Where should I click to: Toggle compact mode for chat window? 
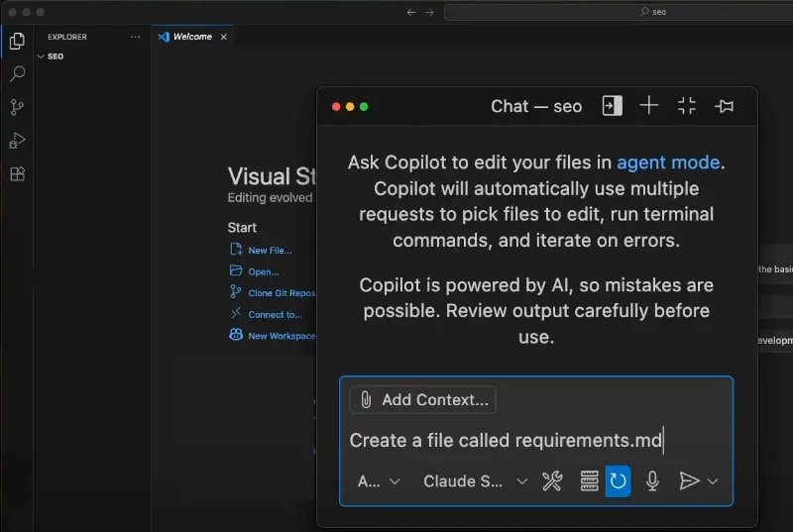coord(686,106)
